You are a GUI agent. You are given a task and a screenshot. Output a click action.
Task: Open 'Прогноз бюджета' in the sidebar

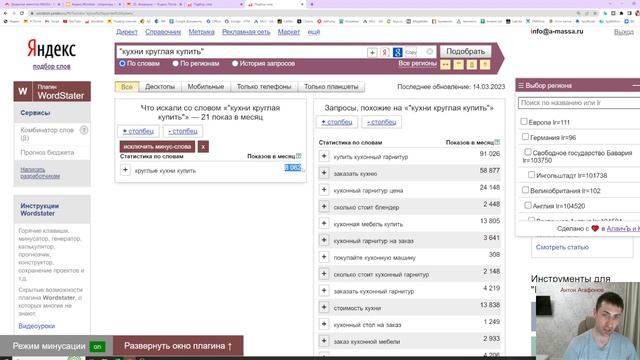pos(47,152)
